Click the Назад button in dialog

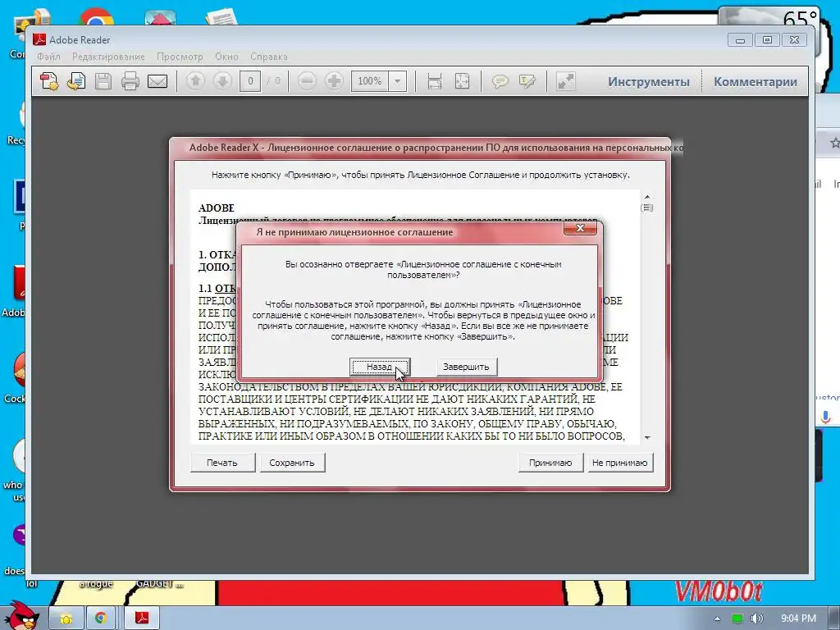[x=380, y=367]
